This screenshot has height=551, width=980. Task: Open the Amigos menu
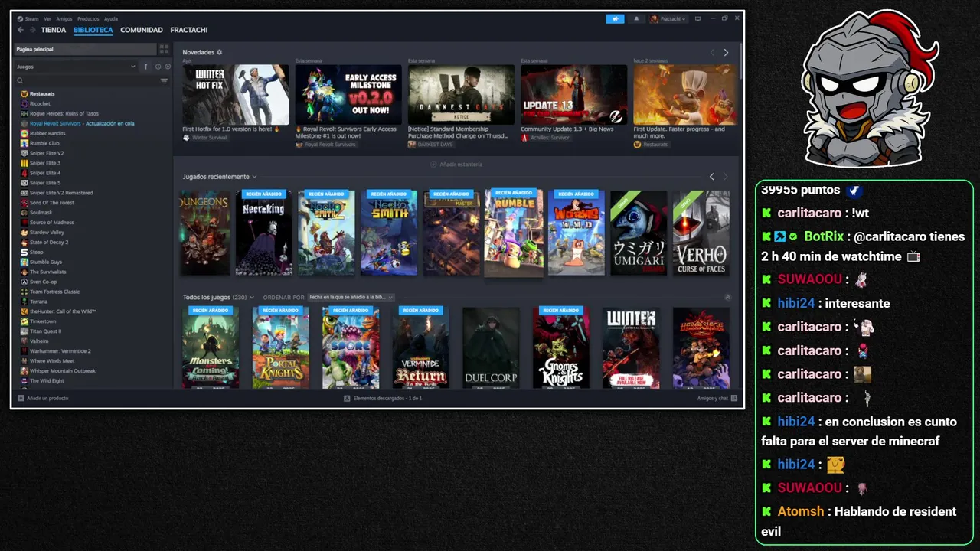point(64,18)
